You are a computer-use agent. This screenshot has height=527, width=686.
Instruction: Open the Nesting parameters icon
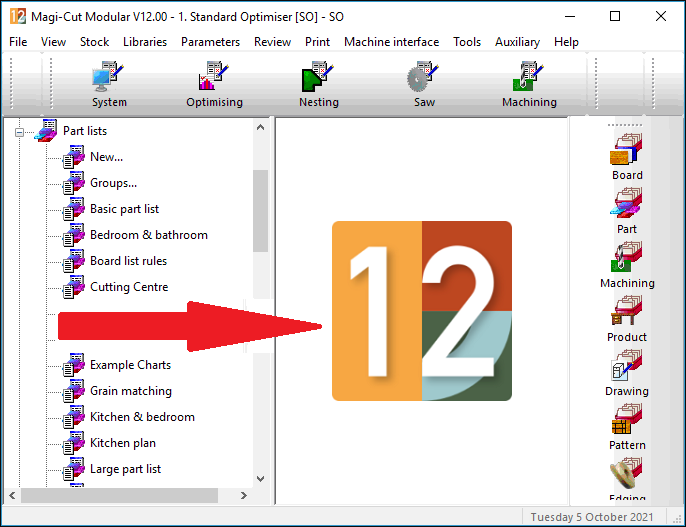318,77
